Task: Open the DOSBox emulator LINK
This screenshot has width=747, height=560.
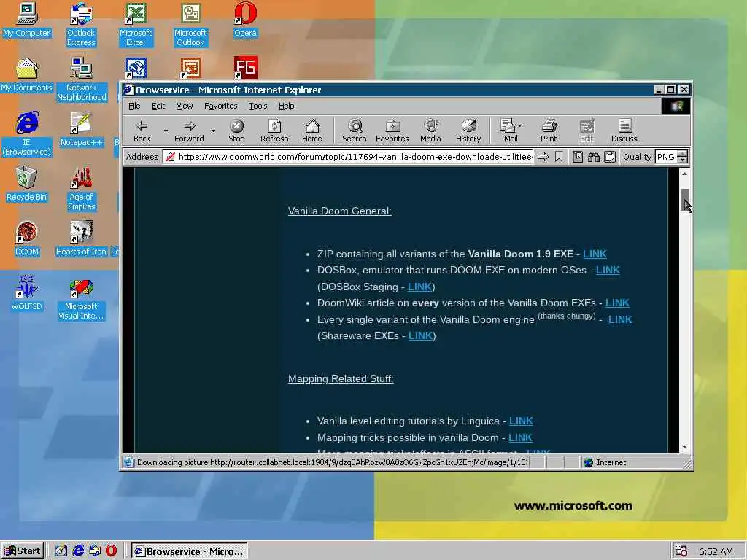Action: click(608, 270)
